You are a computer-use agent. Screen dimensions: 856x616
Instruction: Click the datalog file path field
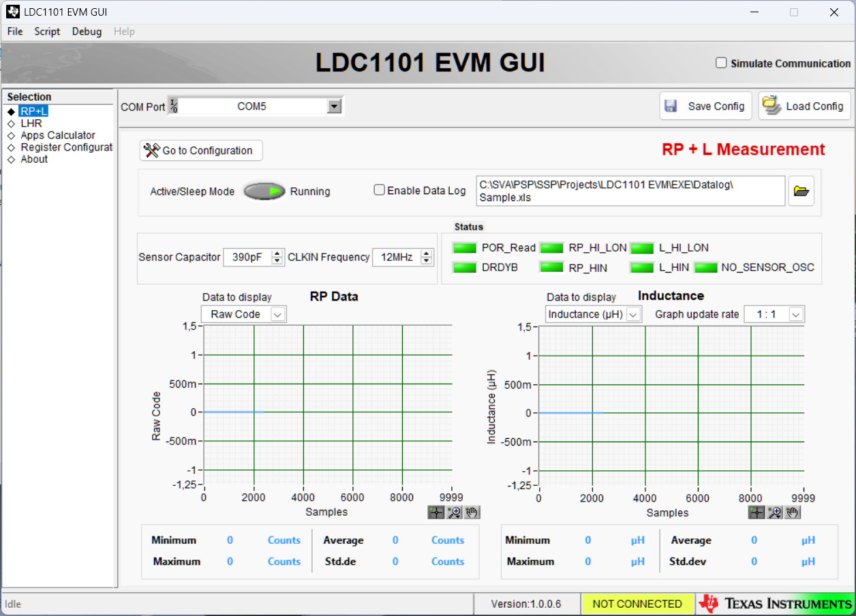630,191
